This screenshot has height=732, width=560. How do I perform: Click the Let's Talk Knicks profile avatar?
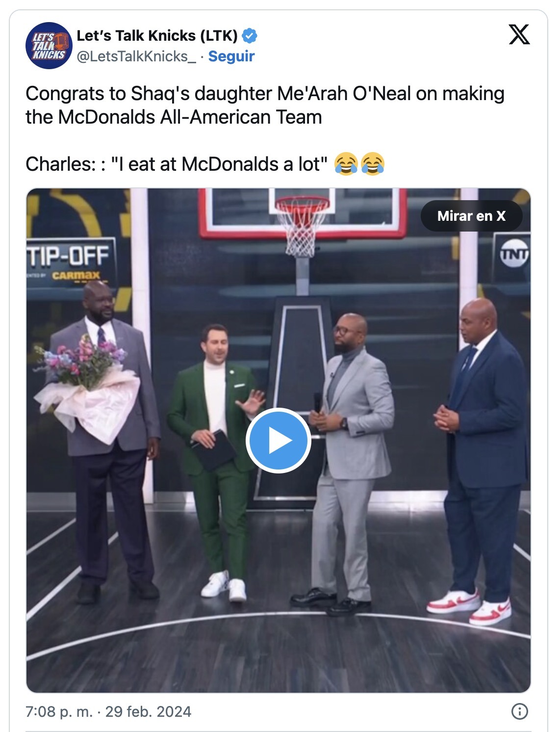click(x=49, y=46)
